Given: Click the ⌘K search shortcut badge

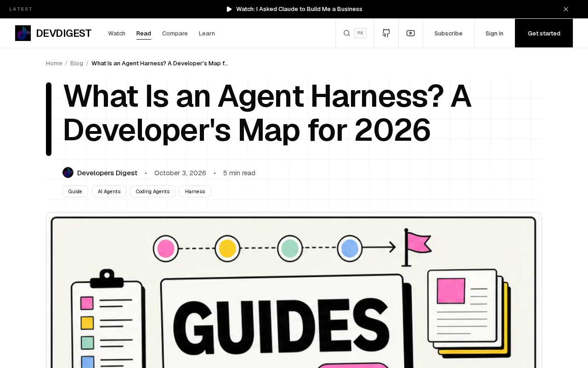Looking at the screenshot, I should coord(361,33).
